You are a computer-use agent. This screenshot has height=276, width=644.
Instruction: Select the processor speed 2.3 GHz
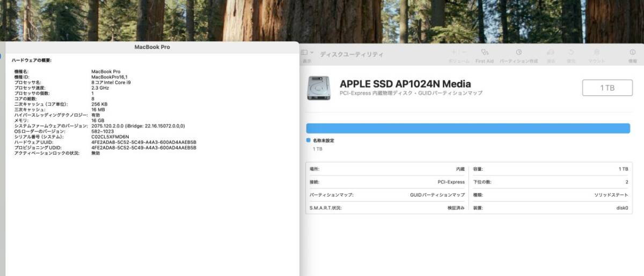click(x=100, y=87)
